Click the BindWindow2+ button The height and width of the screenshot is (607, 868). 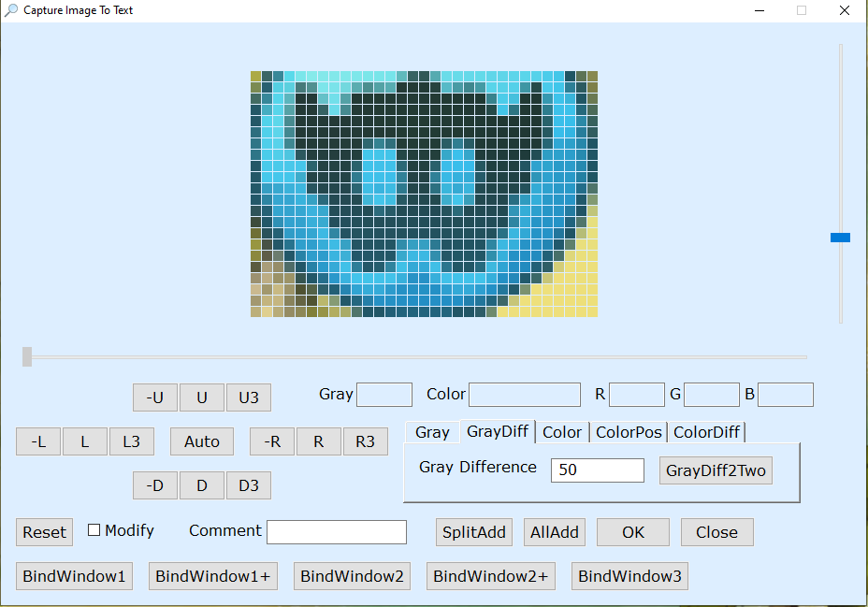point(491,576)
